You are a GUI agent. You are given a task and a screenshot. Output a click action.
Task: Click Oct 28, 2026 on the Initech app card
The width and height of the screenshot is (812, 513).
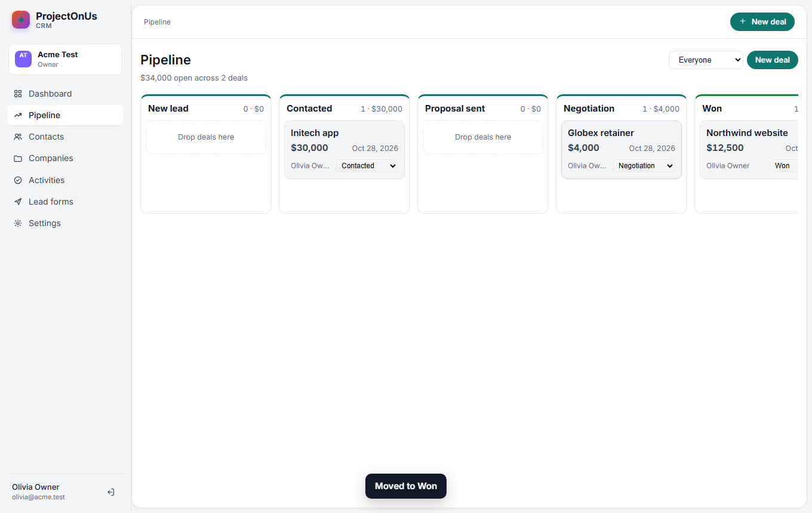pyautogui.click(x=375, y=149)
